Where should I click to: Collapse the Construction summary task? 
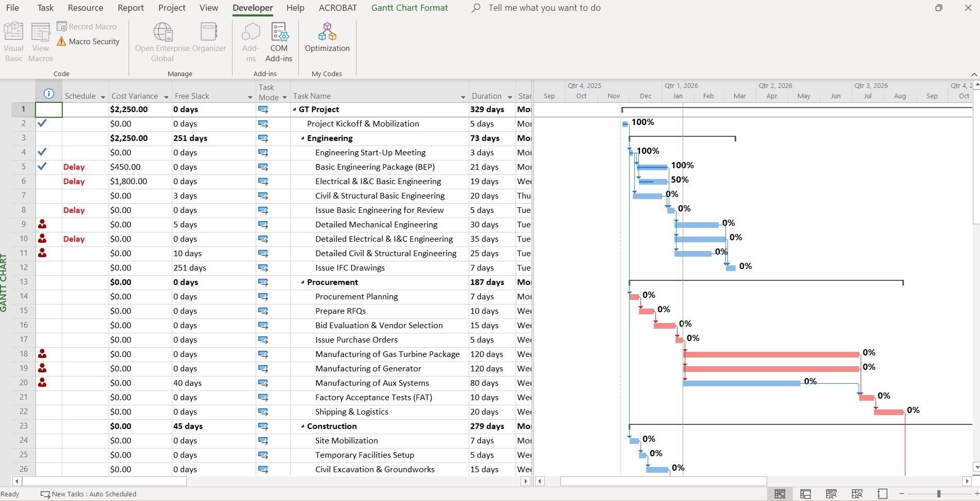[x=302, y=426]
